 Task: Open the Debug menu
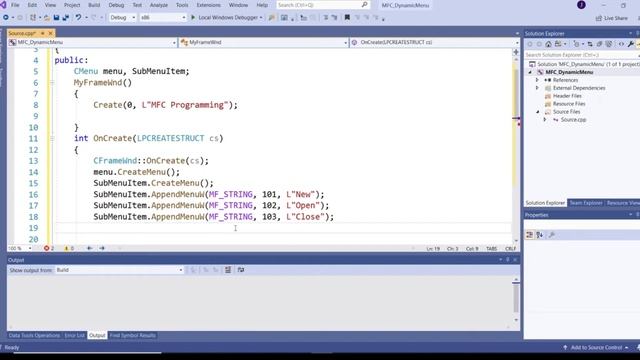(x=116, y=5)
